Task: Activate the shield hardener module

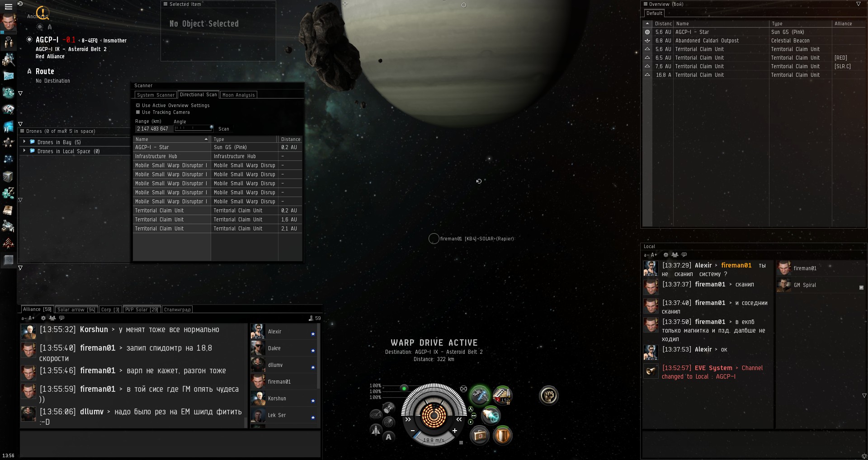Action: [x=502, y=436]
